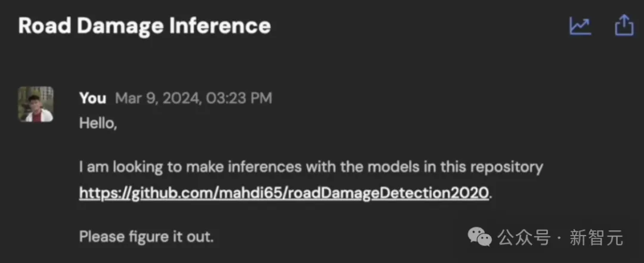Click the 'Please figure it out.' line
The height and width of the screenshot is (263, 644).
[147, 237]
